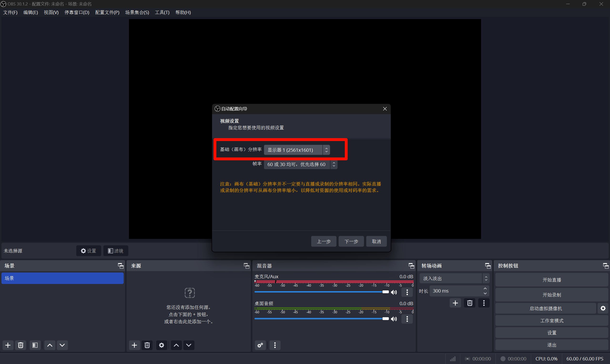Screen dimensions: 610x364
Task: Open the 工具(T) menu
Action: [162, 12]
